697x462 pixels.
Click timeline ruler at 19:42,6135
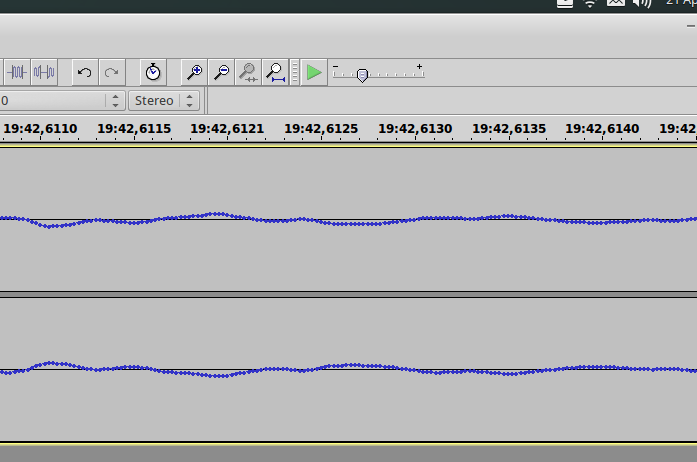coord(508,129)
